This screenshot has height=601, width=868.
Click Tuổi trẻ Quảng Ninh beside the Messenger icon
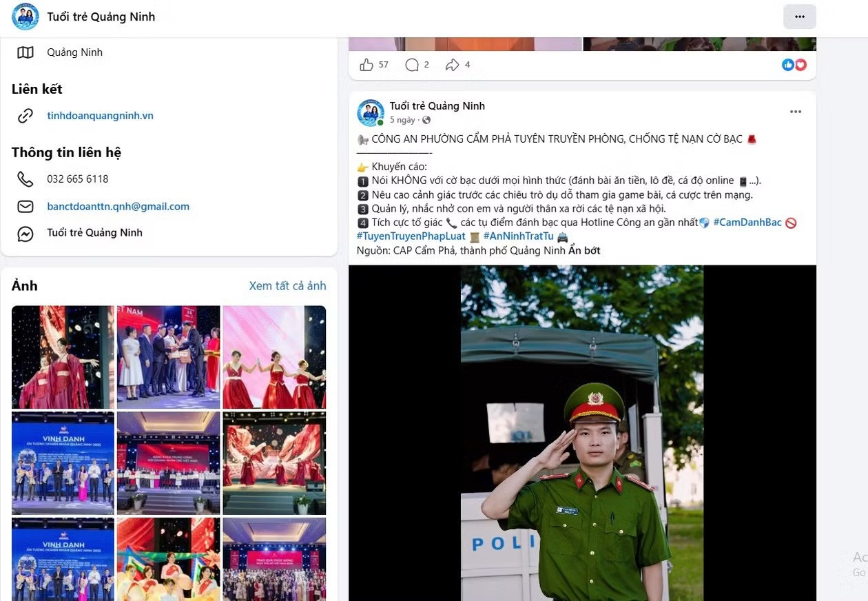click(95, 233)
